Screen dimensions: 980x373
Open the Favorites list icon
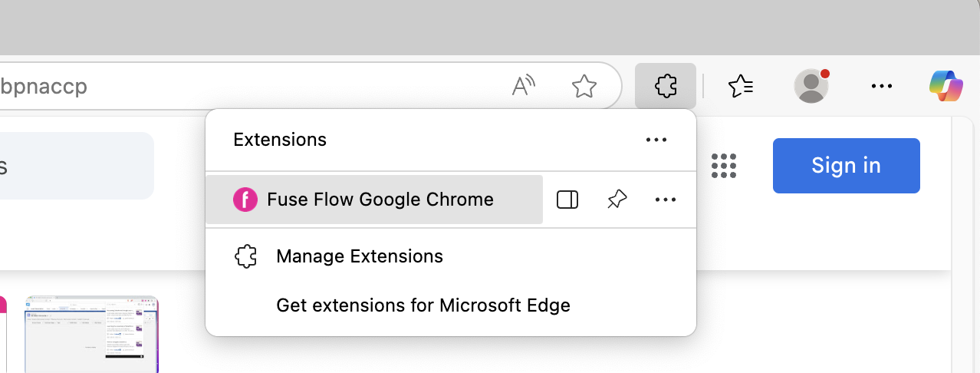coord(741,86)
